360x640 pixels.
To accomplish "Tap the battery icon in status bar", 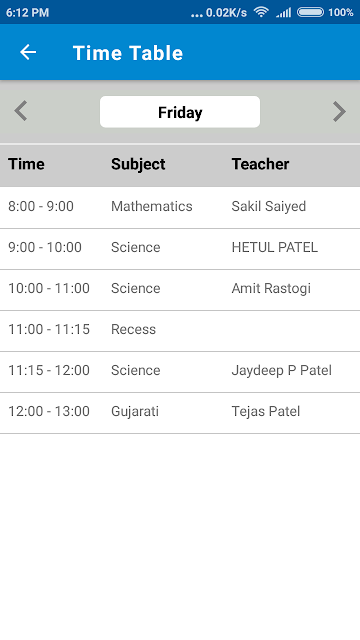I will 310,12.
